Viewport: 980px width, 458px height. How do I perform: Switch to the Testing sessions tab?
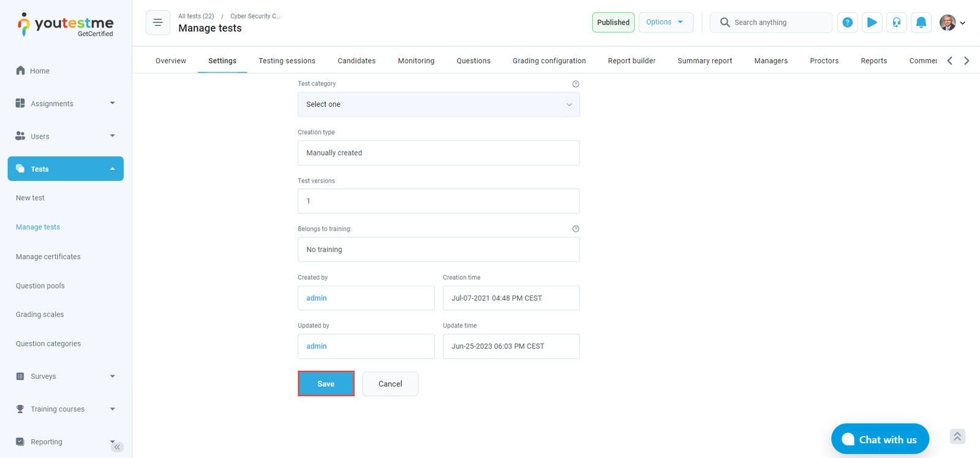pos(287,61)
